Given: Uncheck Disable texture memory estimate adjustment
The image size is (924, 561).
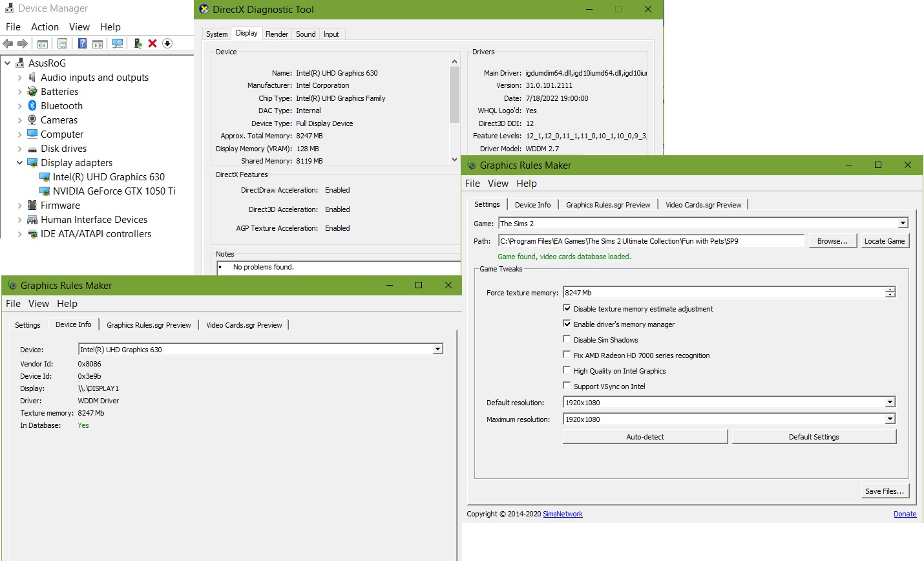Looking at the screenshot, I should point(567,308).
